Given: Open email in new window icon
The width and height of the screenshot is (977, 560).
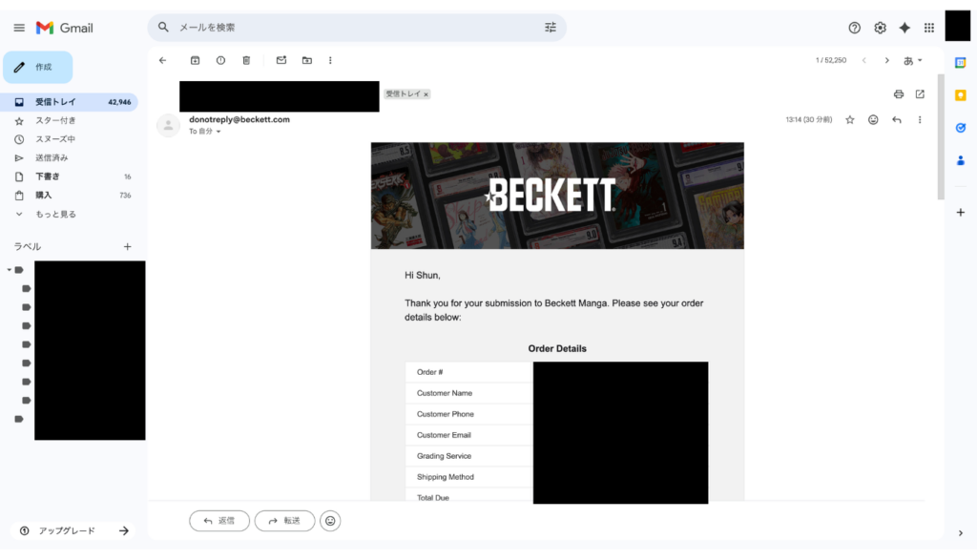Looking at the screenshot, I should click(x=920, y=94).
